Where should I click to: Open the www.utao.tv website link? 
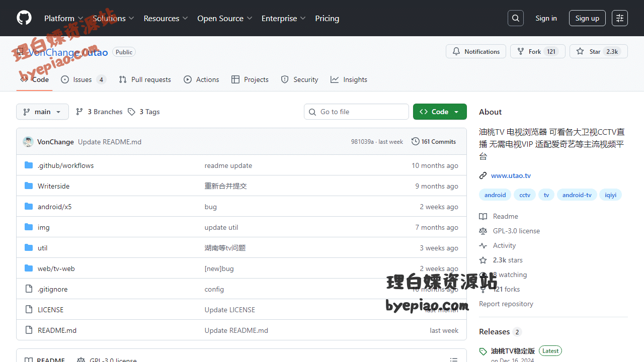(511, 175)
